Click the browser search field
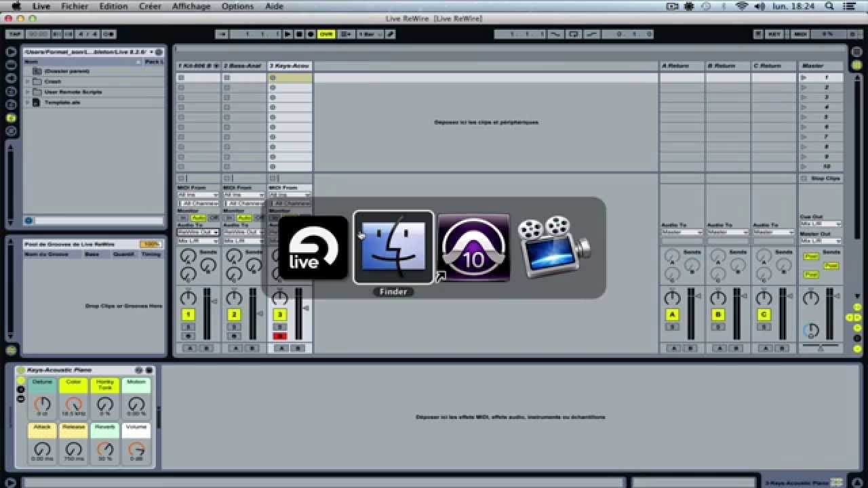Screen dimensions: 868x488 pos(98,220)
